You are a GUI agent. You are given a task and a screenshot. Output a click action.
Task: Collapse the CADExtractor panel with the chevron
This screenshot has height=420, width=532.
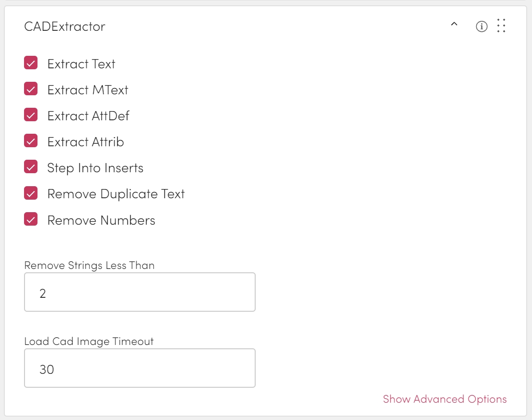click(x=454, y=25)
